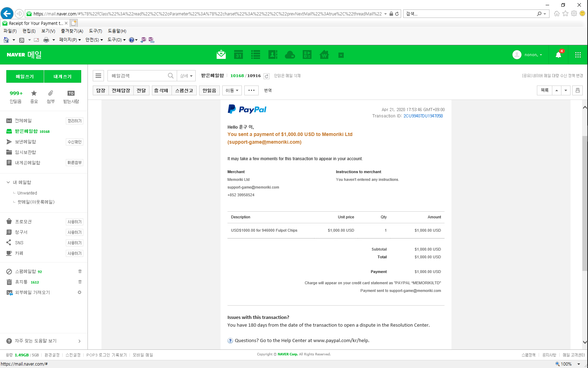Open the household ledger icon
This screenshot has width=588, height=368.
[x=307, y=55]
